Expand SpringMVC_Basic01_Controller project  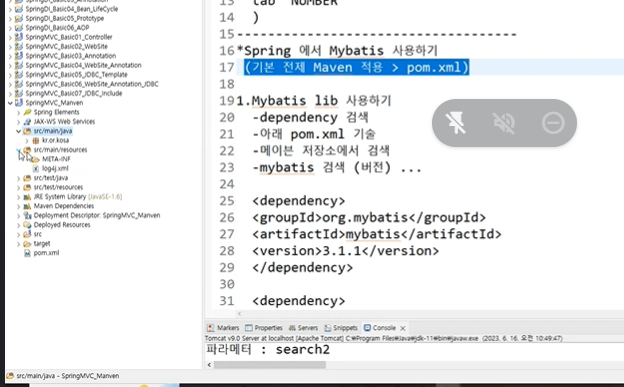click(x=10, y=37)
